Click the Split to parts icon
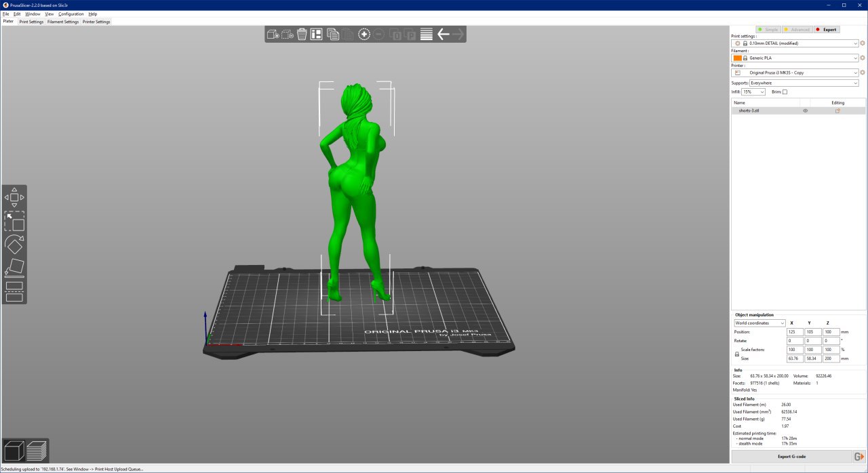 (x=410, y=34)
